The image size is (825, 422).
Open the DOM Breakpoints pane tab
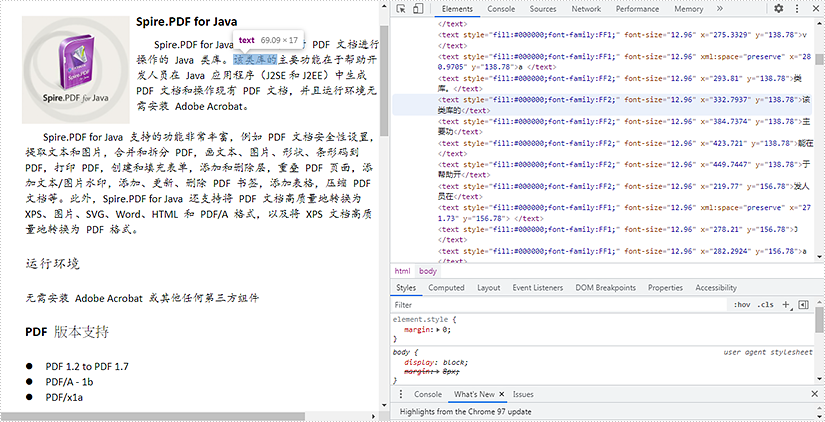[x=605, y=288]
